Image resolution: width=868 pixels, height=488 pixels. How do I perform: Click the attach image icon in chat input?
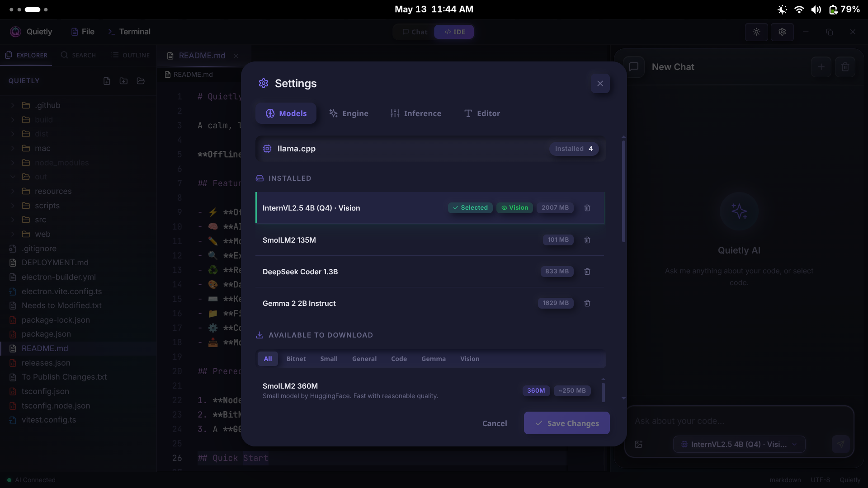tap(638, 444)
